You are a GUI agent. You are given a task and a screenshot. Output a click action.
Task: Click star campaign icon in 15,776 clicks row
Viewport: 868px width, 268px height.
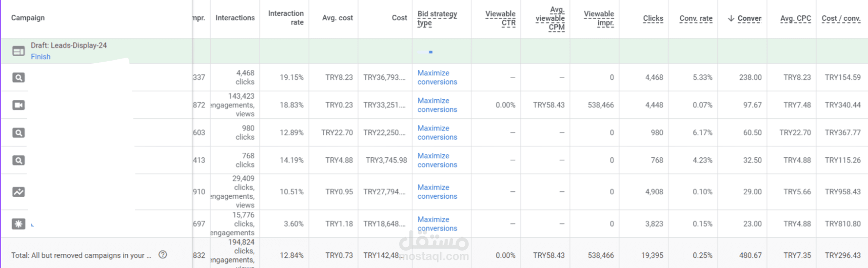pos(19,224)
